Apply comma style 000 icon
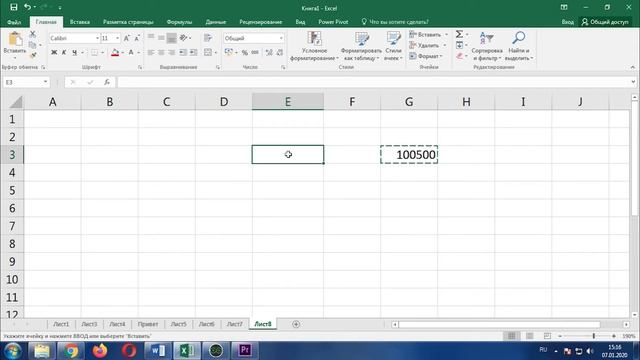 pos(255,53)
